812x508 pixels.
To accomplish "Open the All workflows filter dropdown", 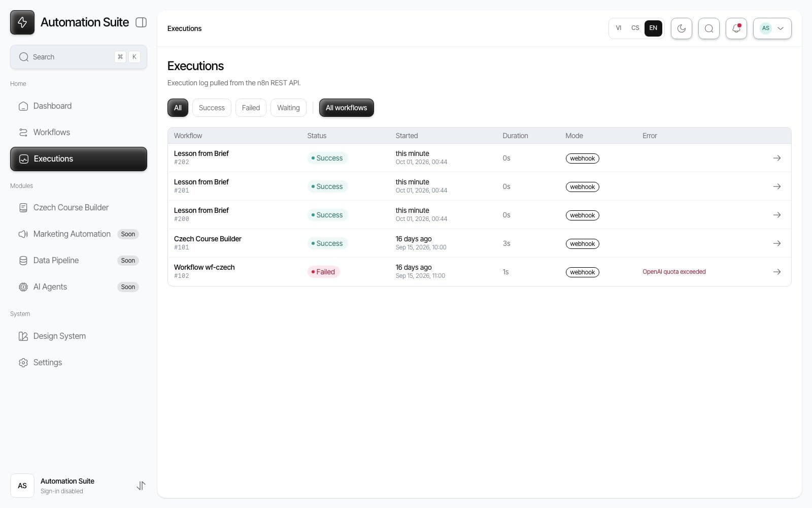I will point(346,108).
